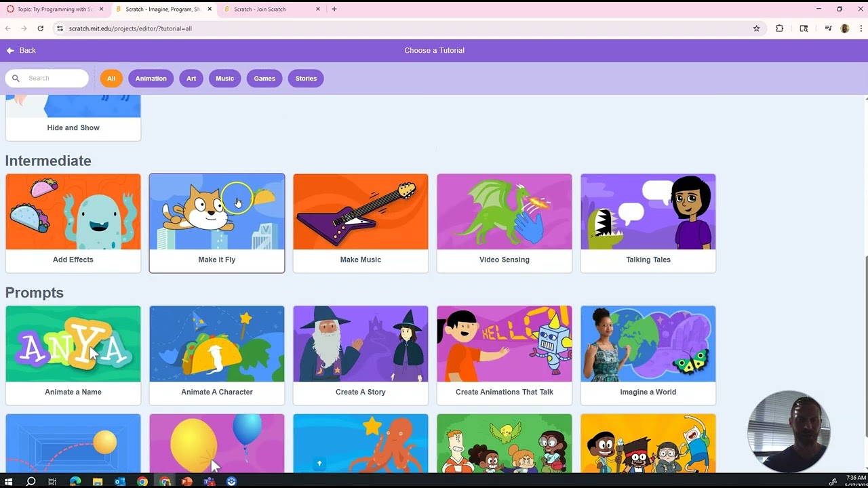The image size is (868, 488).
Task: Open Microsoft Teams from taskbar
Action: coord(210,481)
